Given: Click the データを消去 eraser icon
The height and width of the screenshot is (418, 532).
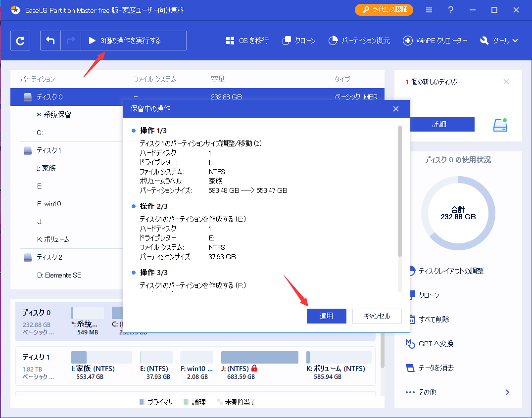Looking at the screenshot, I should pos(410,368).
